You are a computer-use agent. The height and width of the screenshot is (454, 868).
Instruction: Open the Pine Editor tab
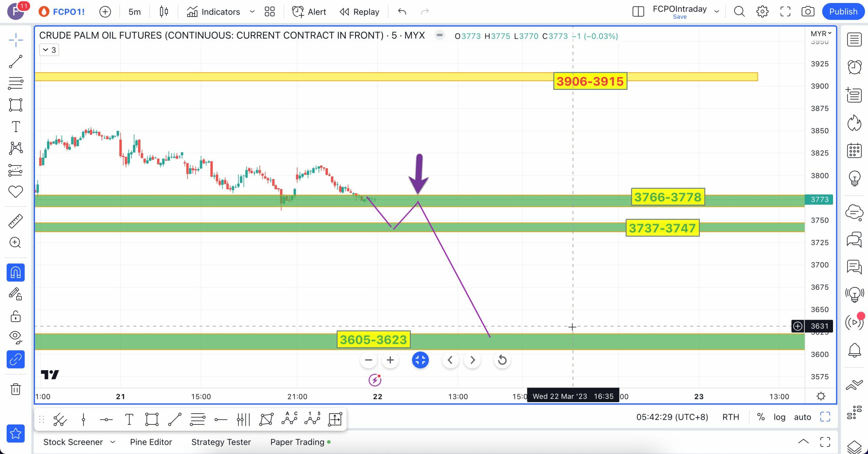pos(151,442)
